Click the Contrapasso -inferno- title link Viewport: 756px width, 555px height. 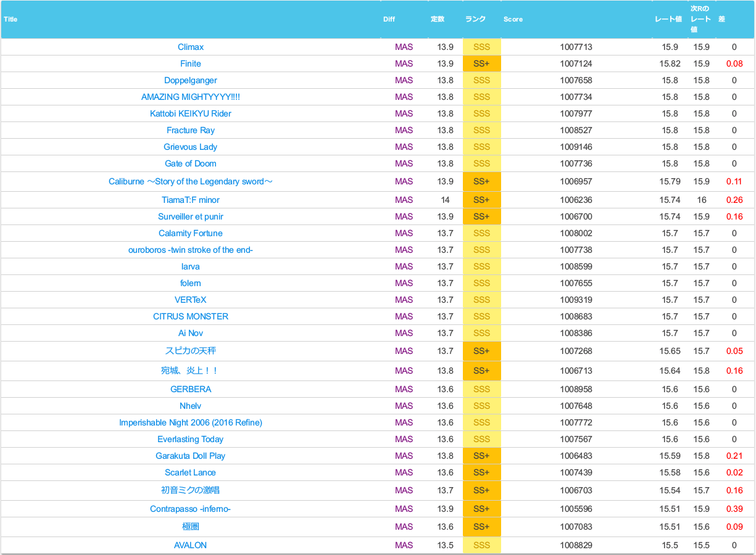point(191,509)
